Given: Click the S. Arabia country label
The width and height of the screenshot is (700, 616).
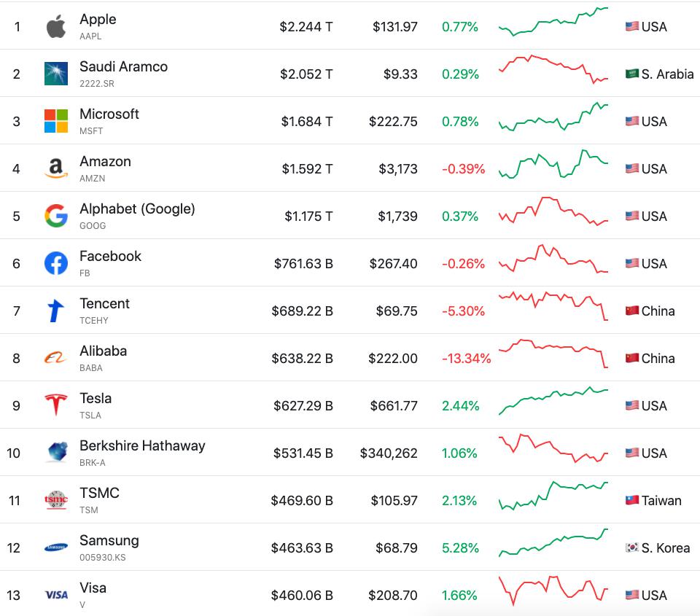Looking at the screenshot, I should pos(667,74).
